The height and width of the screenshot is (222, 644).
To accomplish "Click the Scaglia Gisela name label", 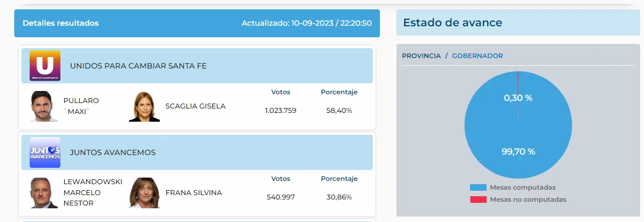I will (x=195, y=106).
